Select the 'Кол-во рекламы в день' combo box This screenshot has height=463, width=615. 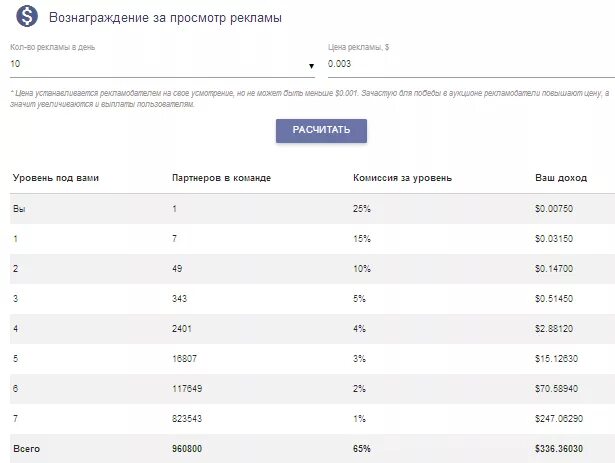pyautogui.click(x=162, y=64)
